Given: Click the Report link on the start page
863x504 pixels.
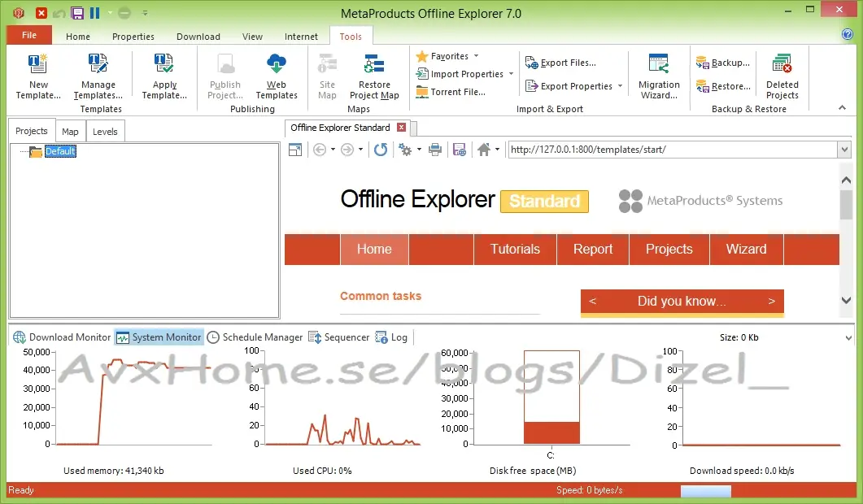Looking at the screenshot, I should coord(593,250).
